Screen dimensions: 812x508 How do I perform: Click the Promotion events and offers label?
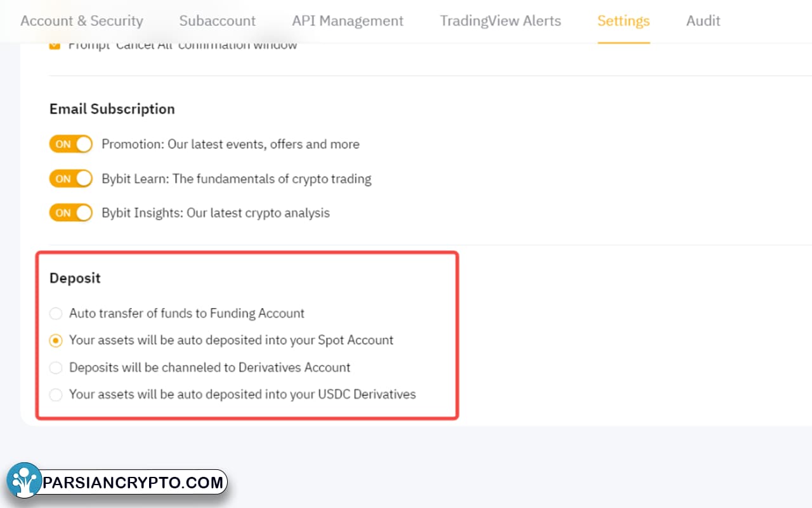coord(230,144)
